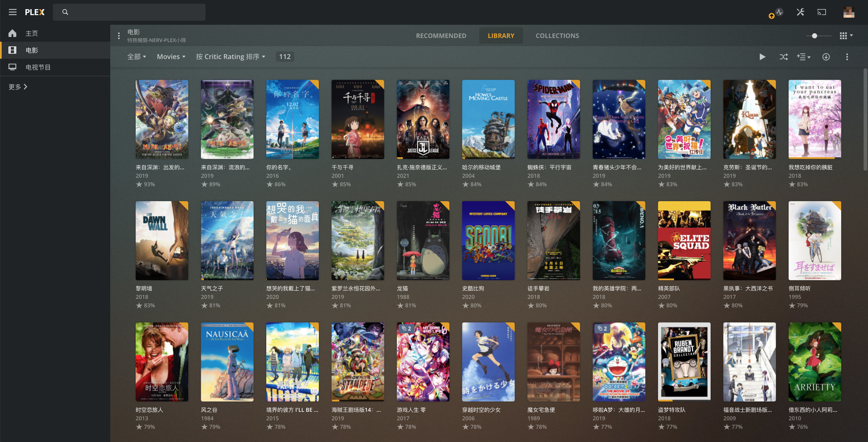Open the settings wrench icon

[801, 12]
